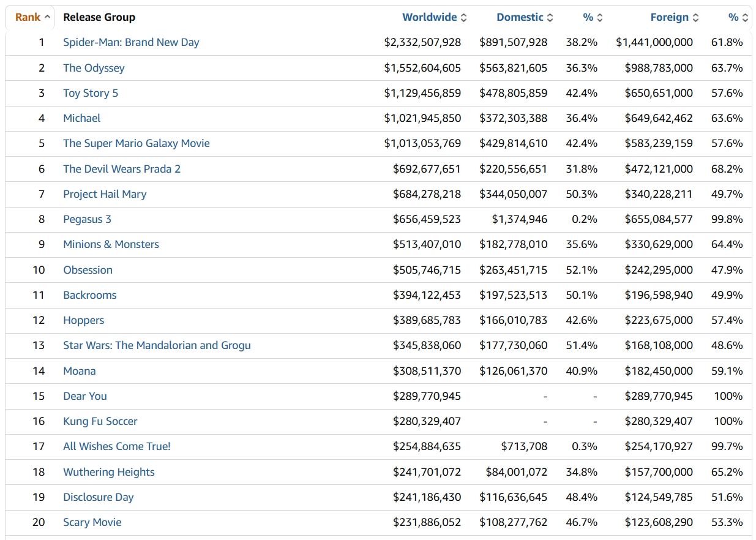Image resolution: width=756 pixels, height=540 pixels.
Task: Open Pegasus 3 release page
Action: pos(87,219)
